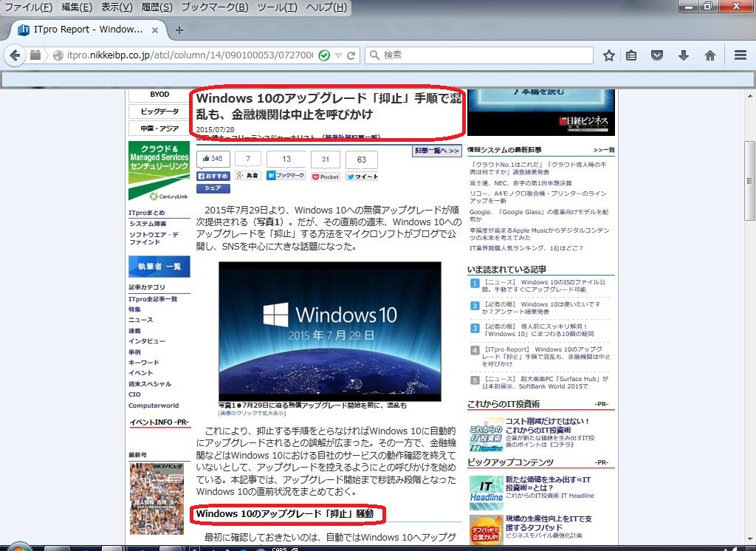Screen dimensions: 756x551
Task: Go back to the previous page
Action: (15, 55)
